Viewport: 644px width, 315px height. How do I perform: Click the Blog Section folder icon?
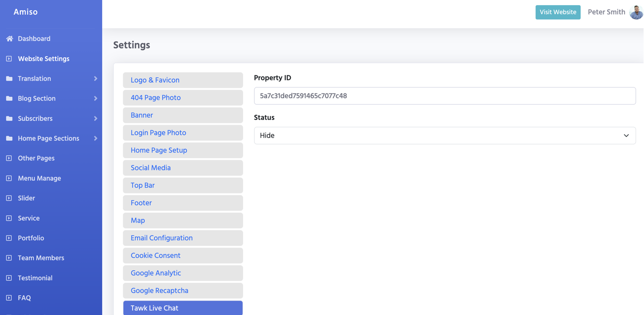pyautogui.click(x=9, y=98)
